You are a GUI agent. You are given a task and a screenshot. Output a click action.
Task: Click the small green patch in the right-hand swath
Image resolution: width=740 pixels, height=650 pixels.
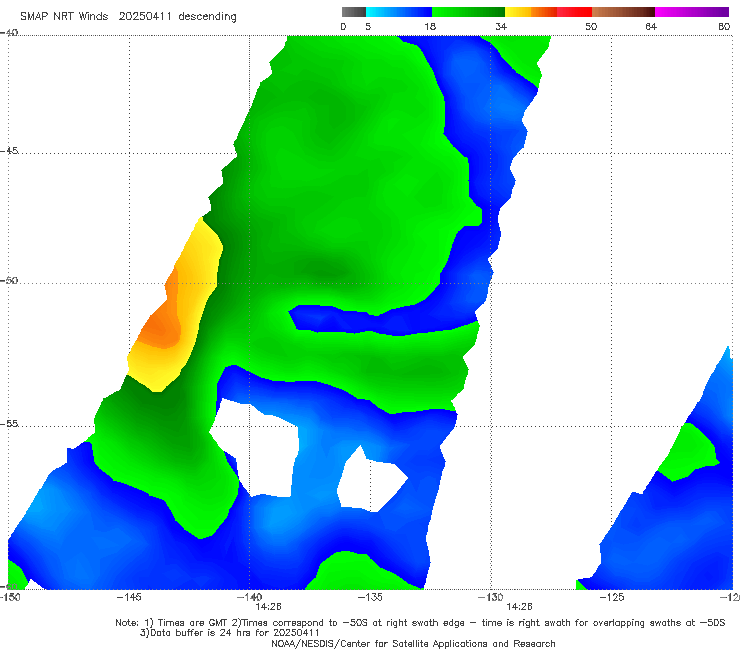(689, 452)
